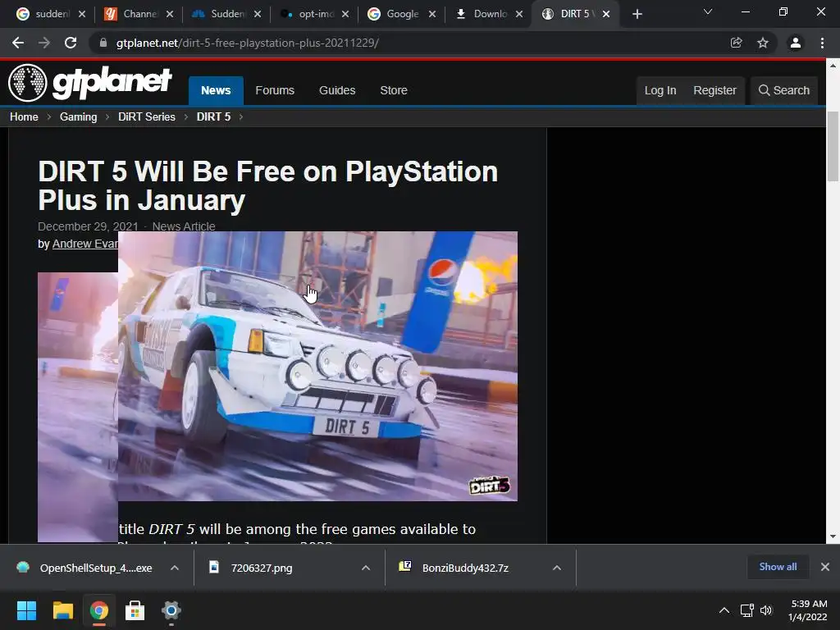The width and height of the screenshot is (840, 630).
Task: Open Microsoft Store from the taskbar
Action: (135, 610)
